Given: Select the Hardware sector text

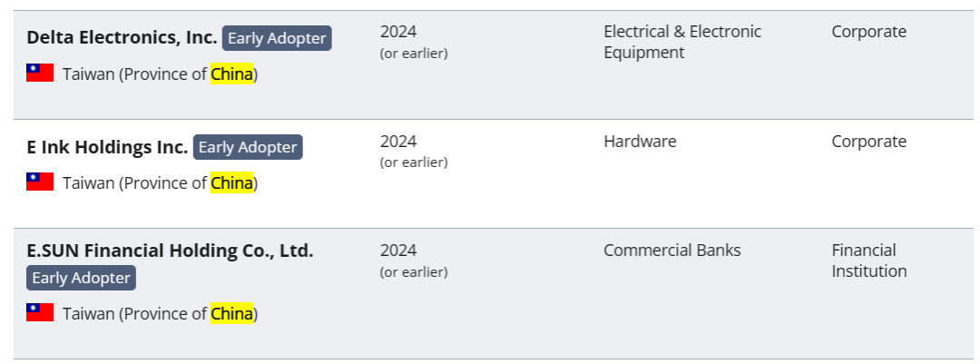Looking at the screenshot, I should click(x=640, y=142).
